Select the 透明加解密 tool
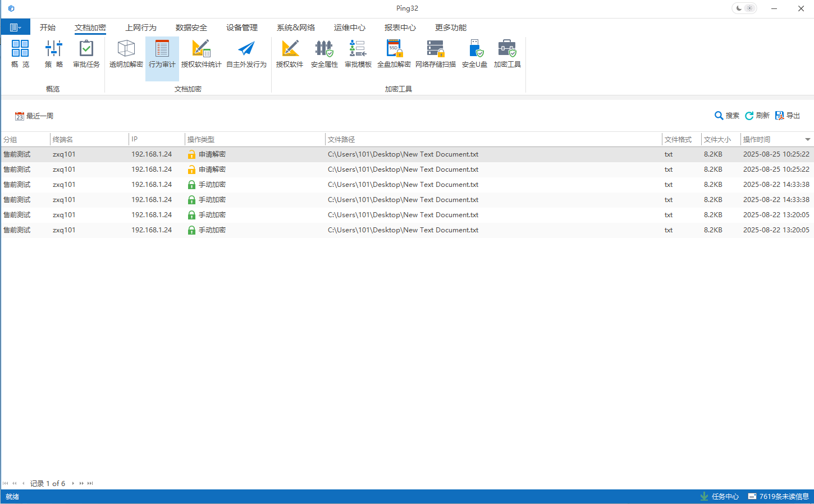The width and height of the screenshot is (814, 504). pyautogui.click(x=126, y=54)
